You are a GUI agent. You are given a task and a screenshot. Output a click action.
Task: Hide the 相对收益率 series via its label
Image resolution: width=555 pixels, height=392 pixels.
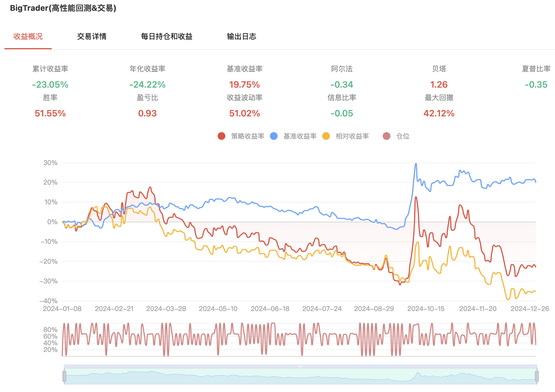click(352, 136)
